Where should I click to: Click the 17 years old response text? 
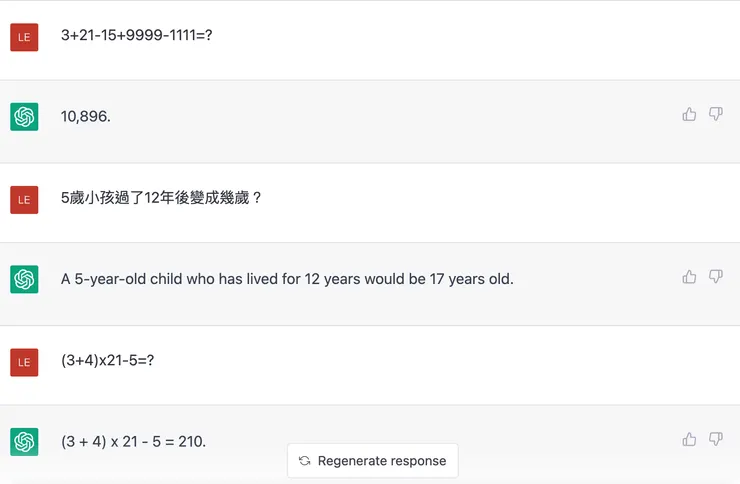(x=287, y=279)
